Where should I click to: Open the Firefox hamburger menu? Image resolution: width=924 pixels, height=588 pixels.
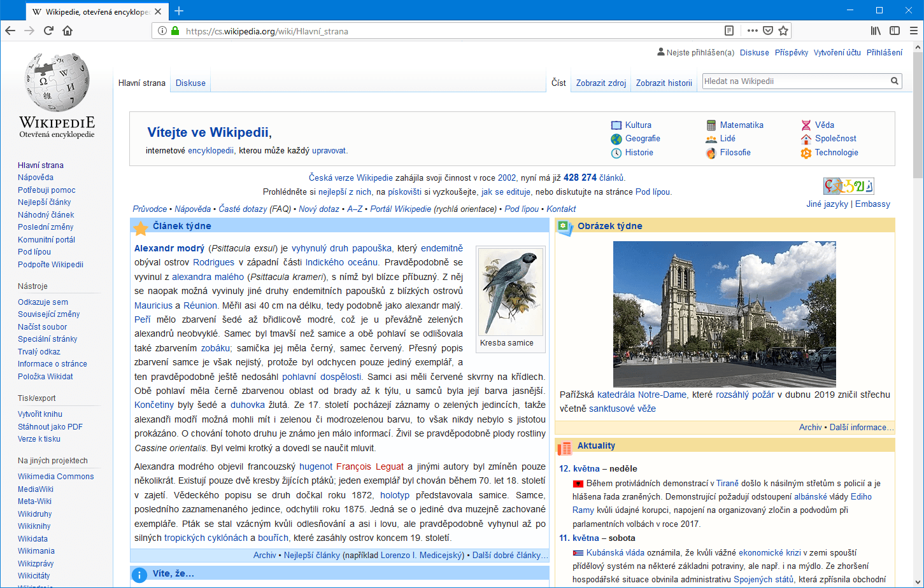914,31
